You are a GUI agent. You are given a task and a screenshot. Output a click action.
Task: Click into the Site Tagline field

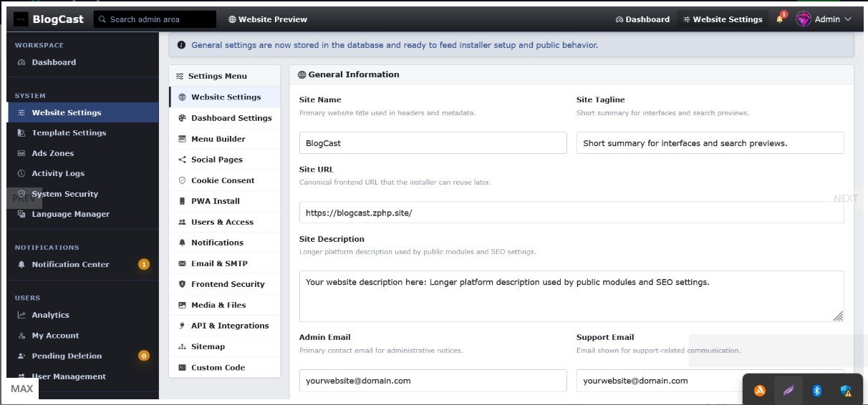(x=710, y=142)
